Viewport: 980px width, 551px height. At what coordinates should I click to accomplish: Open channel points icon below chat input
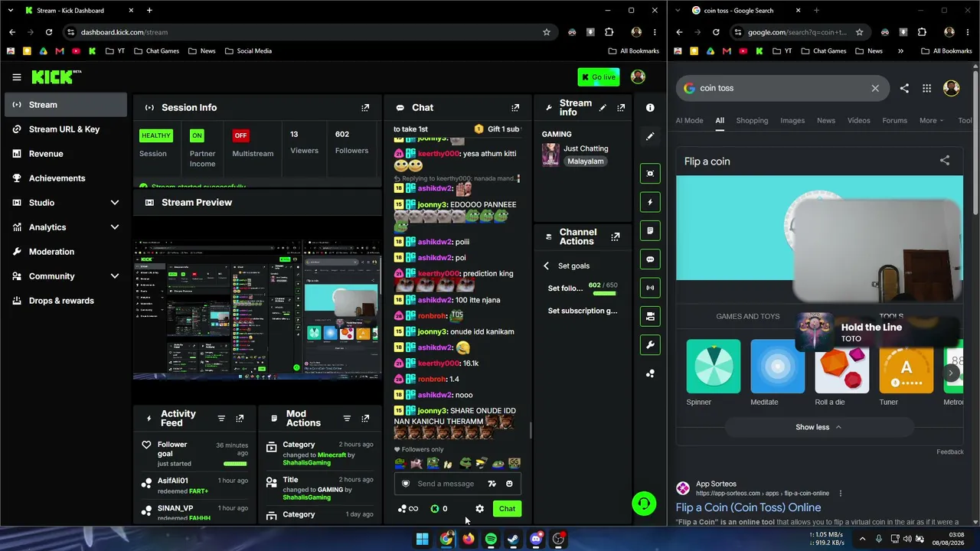click(408, 509)
